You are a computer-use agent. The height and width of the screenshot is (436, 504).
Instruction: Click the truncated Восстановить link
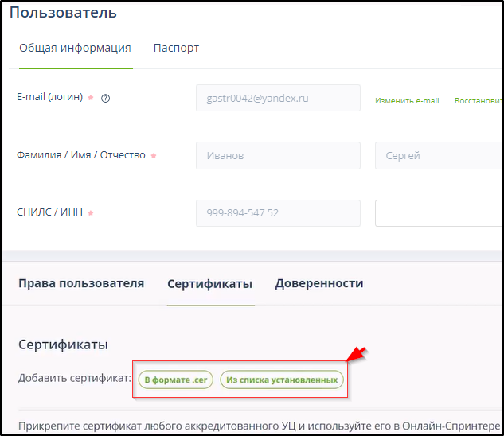point(478,101)
